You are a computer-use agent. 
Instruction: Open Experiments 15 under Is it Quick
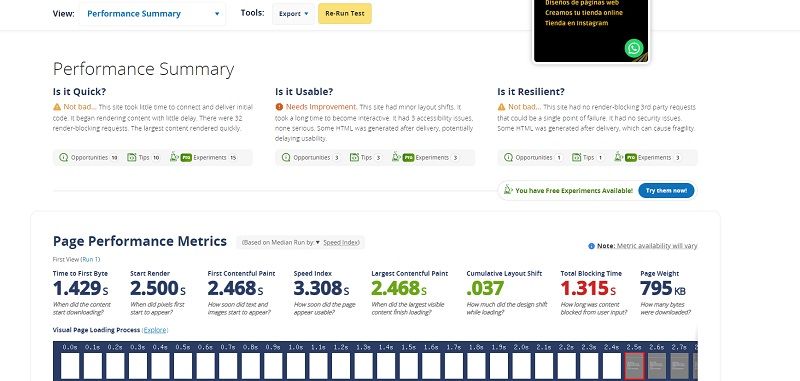[204, 158]
